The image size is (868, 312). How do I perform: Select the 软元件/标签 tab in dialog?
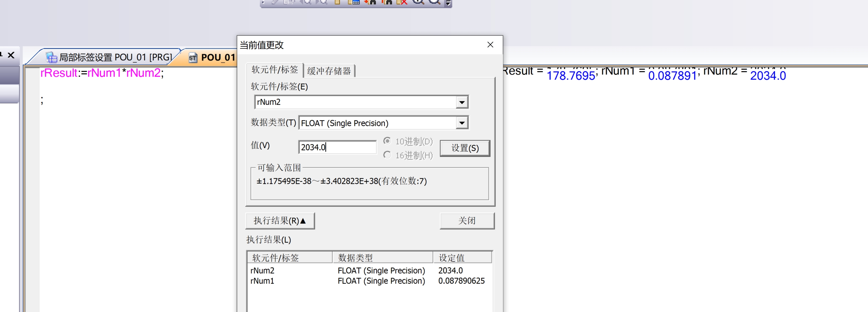275,70
